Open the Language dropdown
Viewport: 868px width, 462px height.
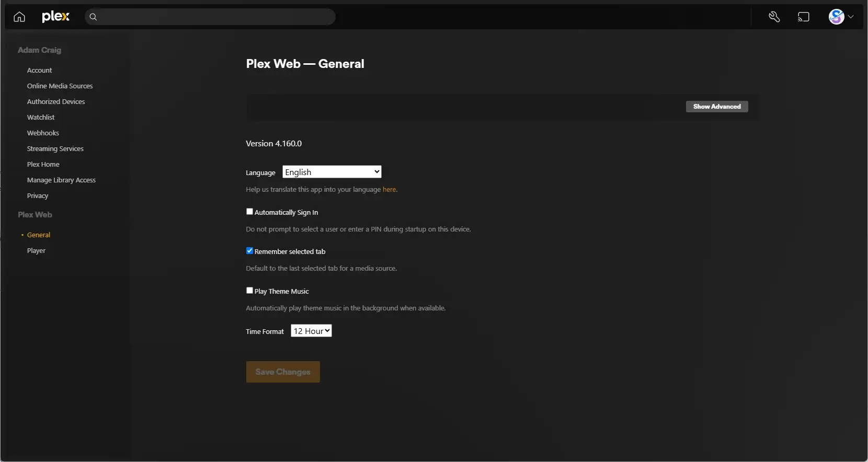[x=332, y=172]
